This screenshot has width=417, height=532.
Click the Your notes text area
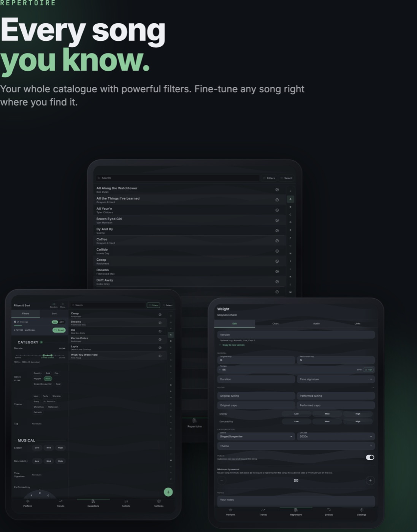coord(296,501)
